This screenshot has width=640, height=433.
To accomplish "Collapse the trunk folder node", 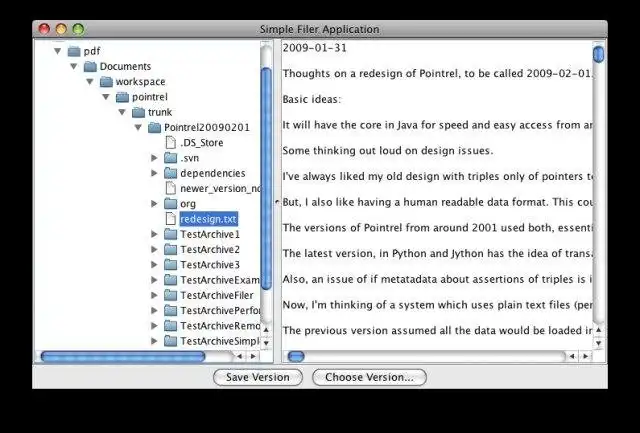I will click(x=122, y=112).
